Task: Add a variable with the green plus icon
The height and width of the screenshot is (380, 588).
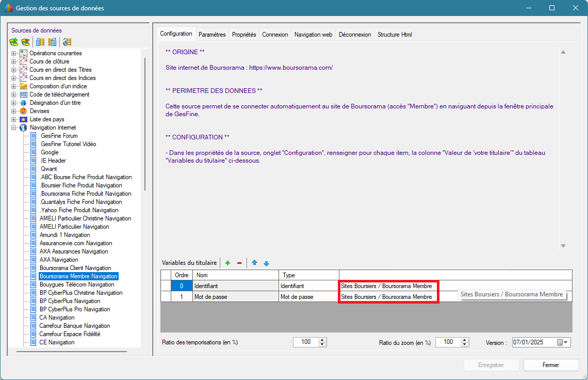Action: pyautogui.click(x=227, y=263)
